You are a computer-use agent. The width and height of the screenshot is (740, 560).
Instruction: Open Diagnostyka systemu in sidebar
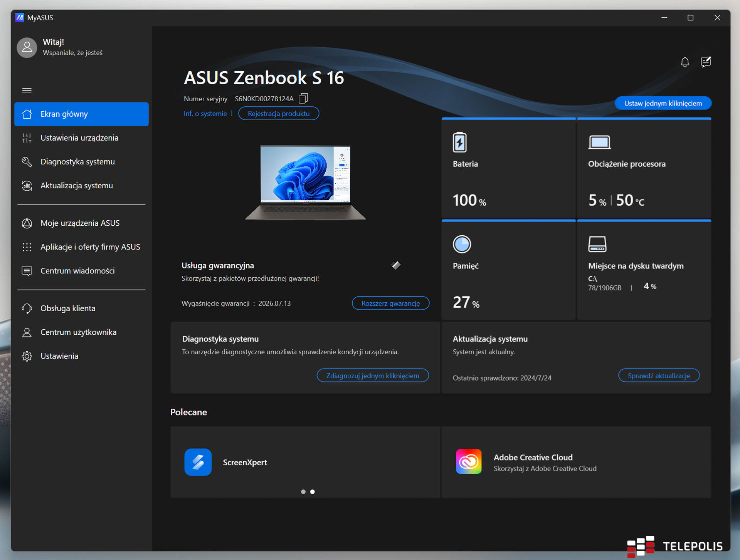(77, 162)
